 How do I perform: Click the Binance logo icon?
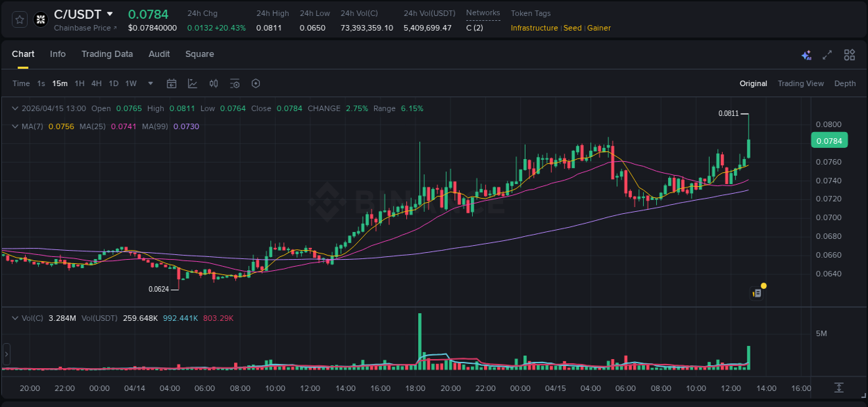tap(40, 19)
